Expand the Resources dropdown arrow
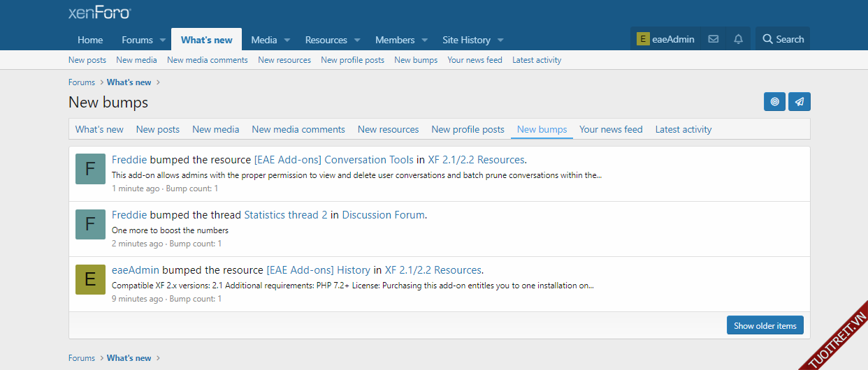This screenshot has width=868, height=370. 357,40
